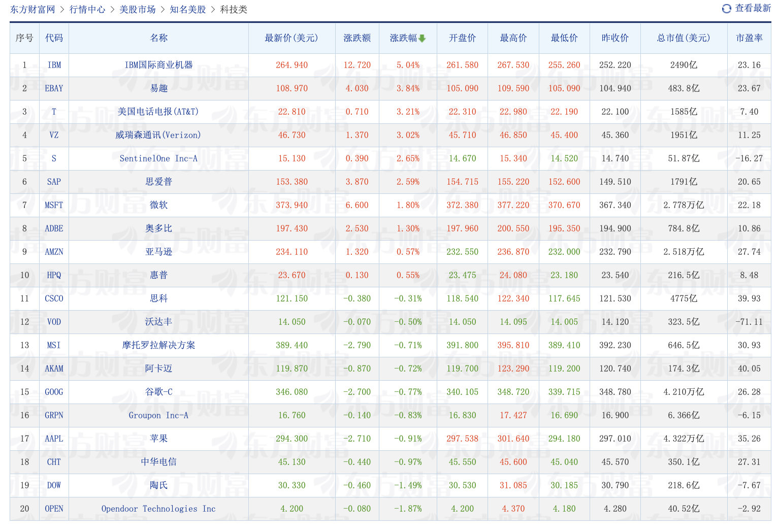The height and width of the screenshot is (532, 778).
Task: Open the AMZN ticker code link
Action: [x=54, y=252]
